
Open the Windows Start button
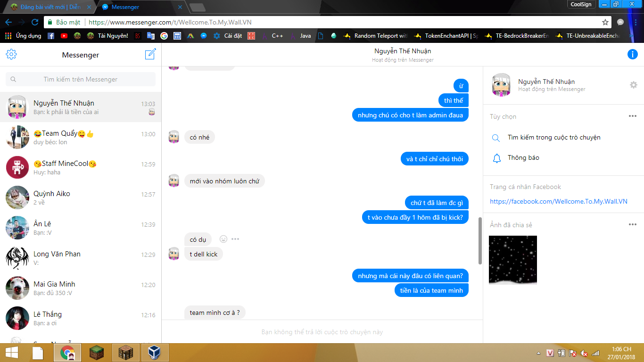tap(12, 353)
